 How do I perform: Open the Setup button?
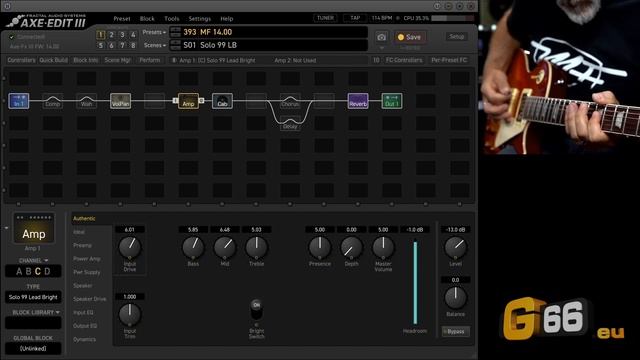(456, 37)
